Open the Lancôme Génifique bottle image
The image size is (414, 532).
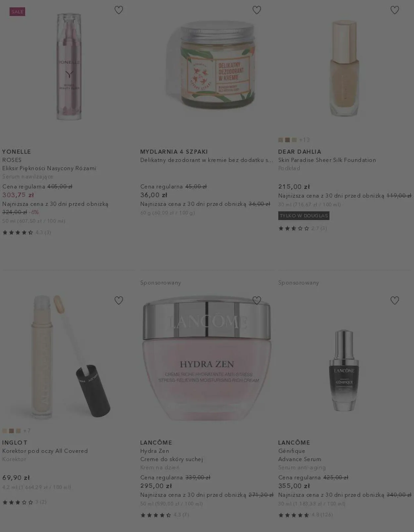click(344, 370)
